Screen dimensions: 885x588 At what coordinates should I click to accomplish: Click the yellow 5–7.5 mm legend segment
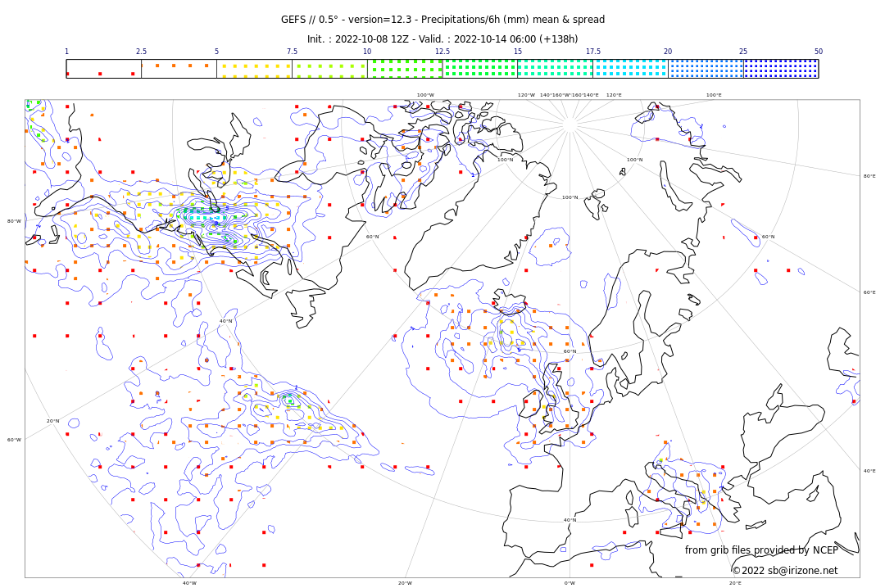255,68
